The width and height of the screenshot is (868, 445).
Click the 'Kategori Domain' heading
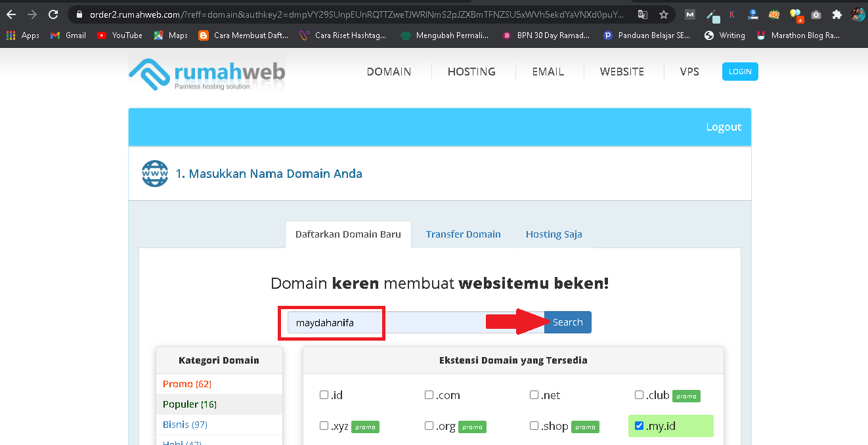(219, 360)
